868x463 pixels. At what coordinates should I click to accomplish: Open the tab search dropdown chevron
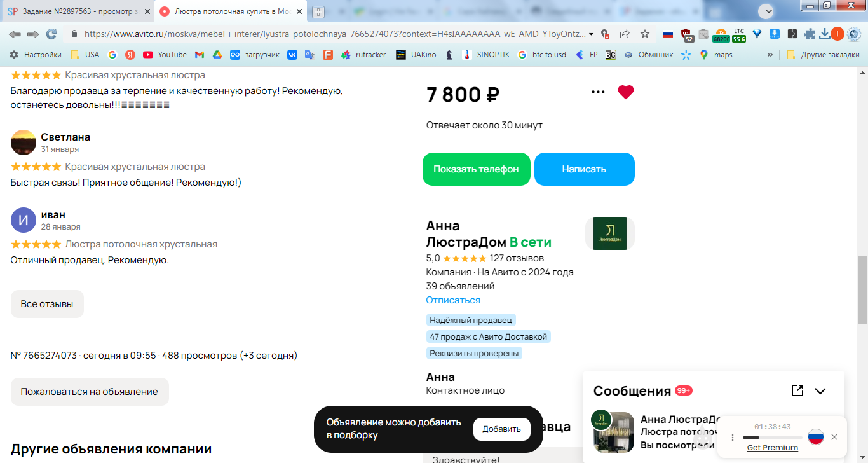(767, 11)
